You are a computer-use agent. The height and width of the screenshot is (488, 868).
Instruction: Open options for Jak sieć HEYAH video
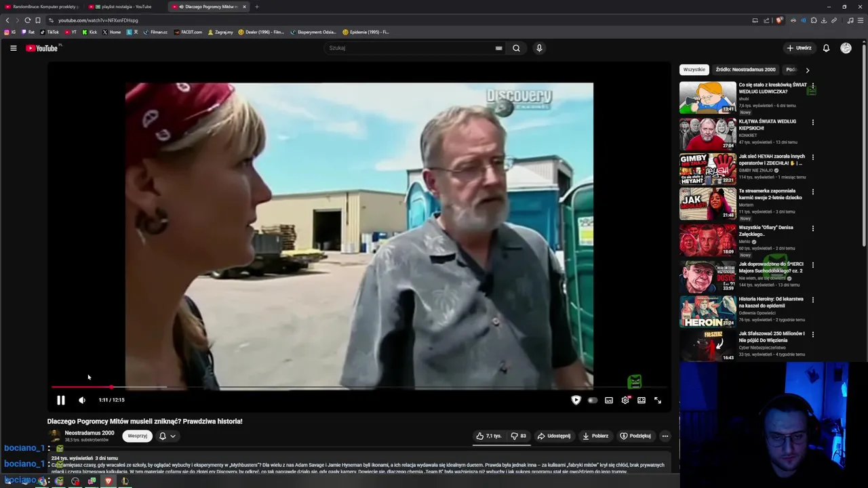[812, 157]
